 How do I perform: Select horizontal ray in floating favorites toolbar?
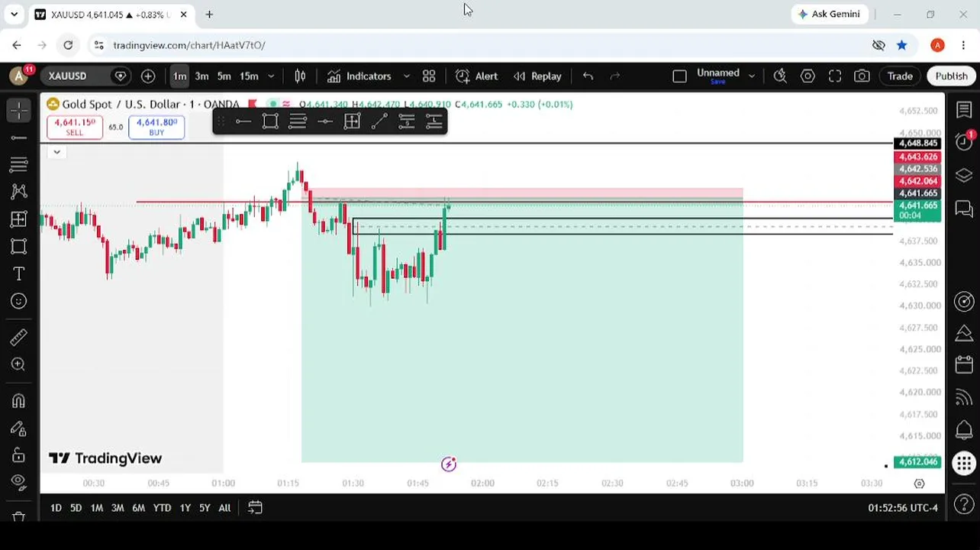pyautogui.click(x=243, y=121)
